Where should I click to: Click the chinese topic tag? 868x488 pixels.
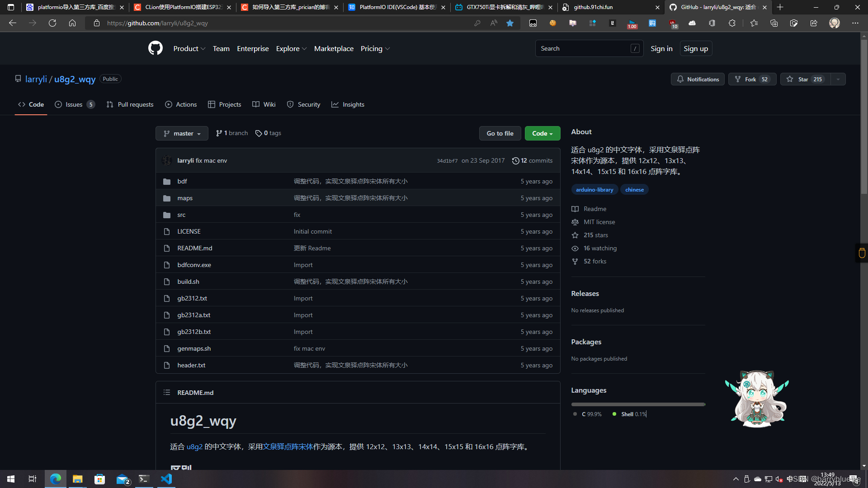634,190
